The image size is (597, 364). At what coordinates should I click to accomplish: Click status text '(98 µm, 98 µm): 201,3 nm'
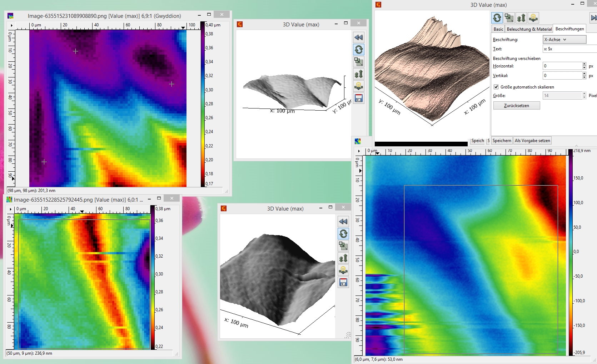pyautogui.click(x=31, y=191)
